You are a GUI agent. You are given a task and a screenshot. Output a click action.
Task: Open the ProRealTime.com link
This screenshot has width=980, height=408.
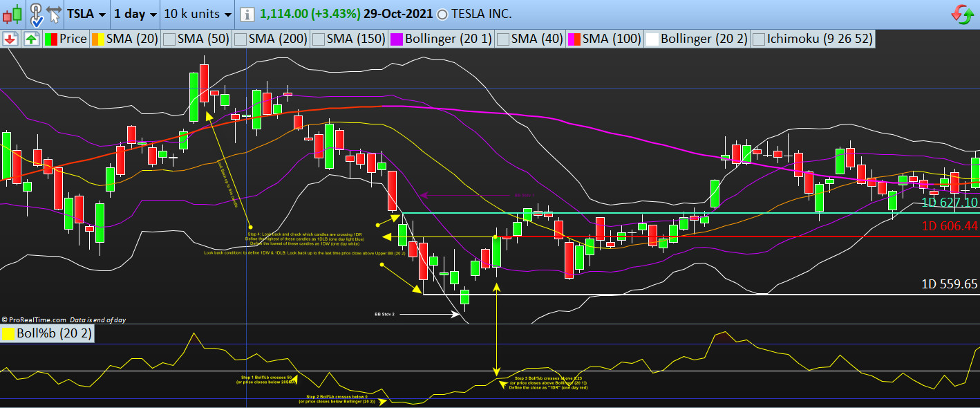36,320
